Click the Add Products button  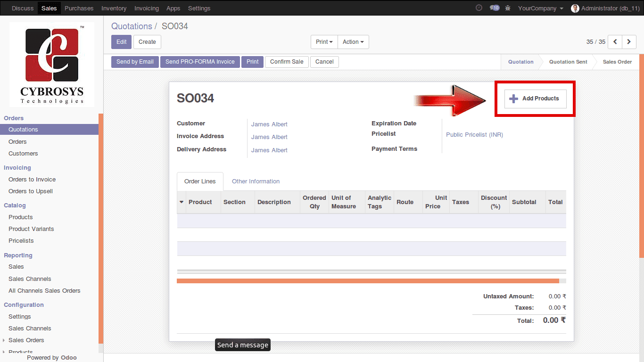tap(535, 99)
